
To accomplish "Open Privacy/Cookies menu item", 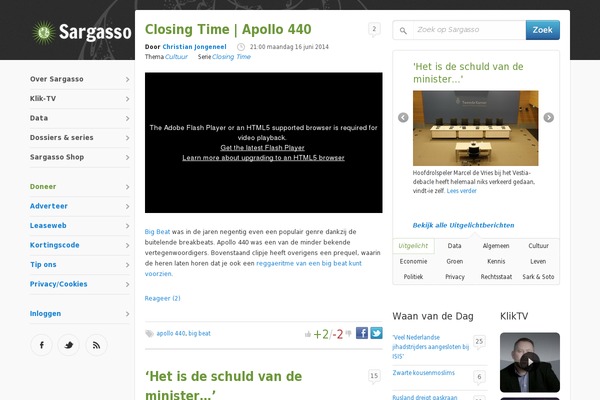I will (80, 284).
